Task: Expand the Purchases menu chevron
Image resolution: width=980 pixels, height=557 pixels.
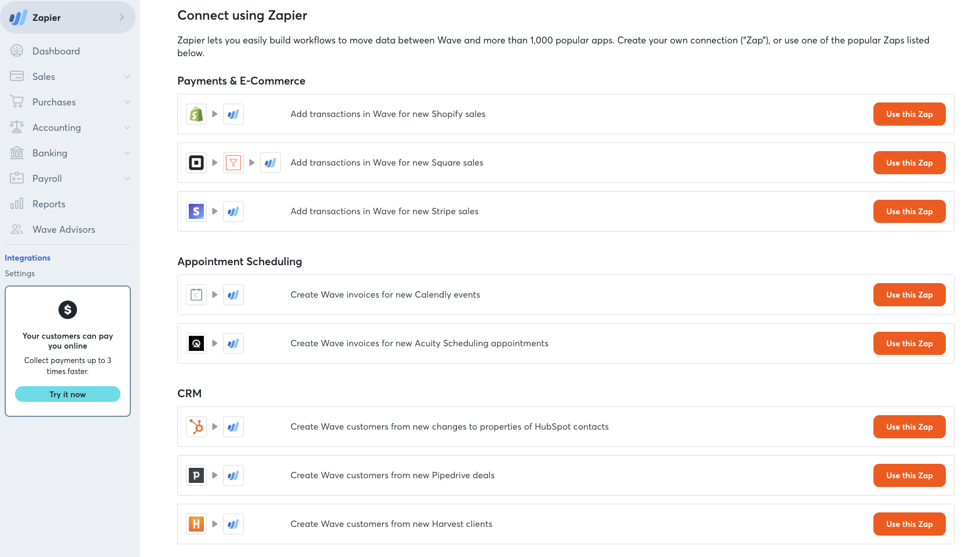Action: 127,102
